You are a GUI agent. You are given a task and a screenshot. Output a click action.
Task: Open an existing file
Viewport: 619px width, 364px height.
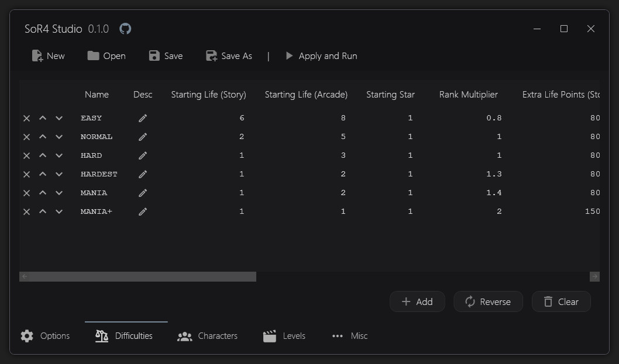tap(106, 56)
